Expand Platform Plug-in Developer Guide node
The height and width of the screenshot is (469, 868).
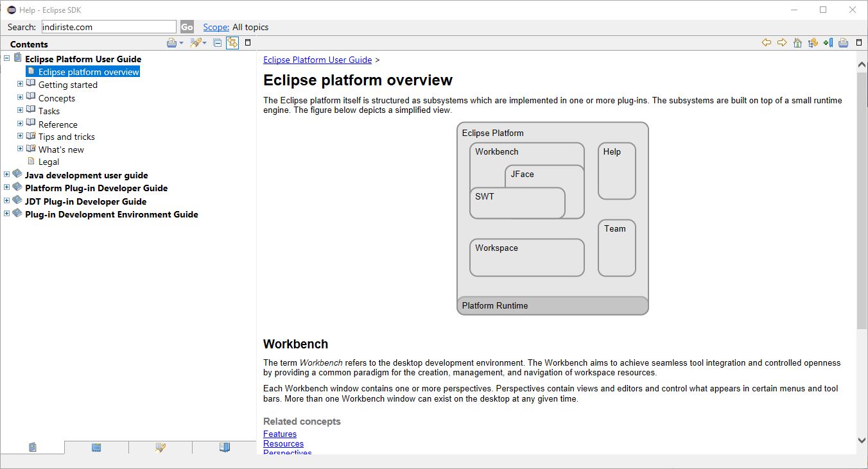6,187
